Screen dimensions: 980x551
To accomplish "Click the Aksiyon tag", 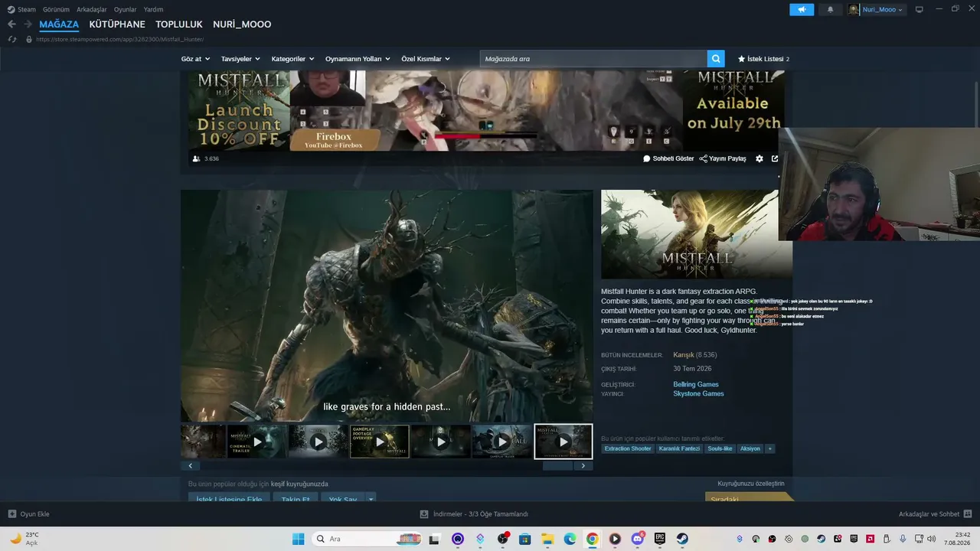I will [750, 448].
